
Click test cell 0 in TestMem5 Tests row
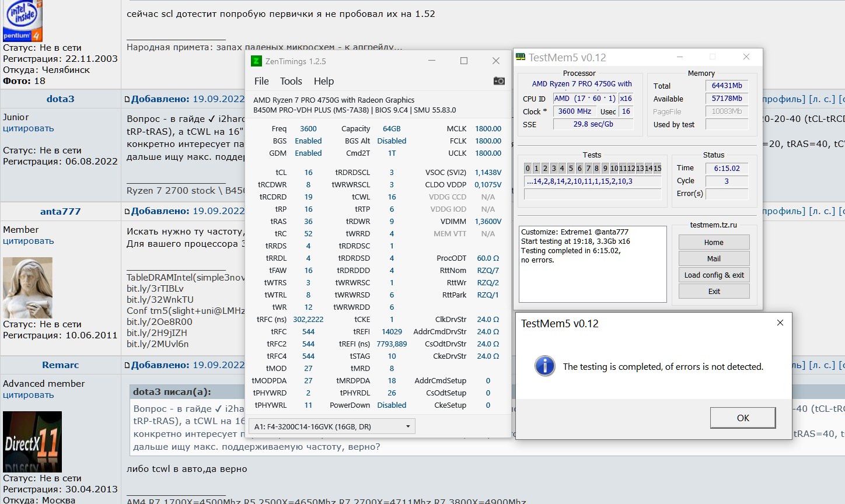(528, 168)
